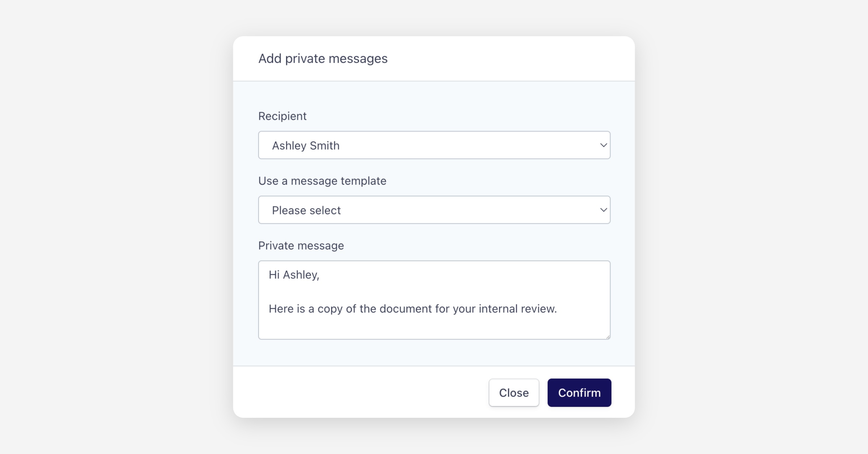Click the textarea resize handle corner
Screen dimensions: 868x454
608,337
